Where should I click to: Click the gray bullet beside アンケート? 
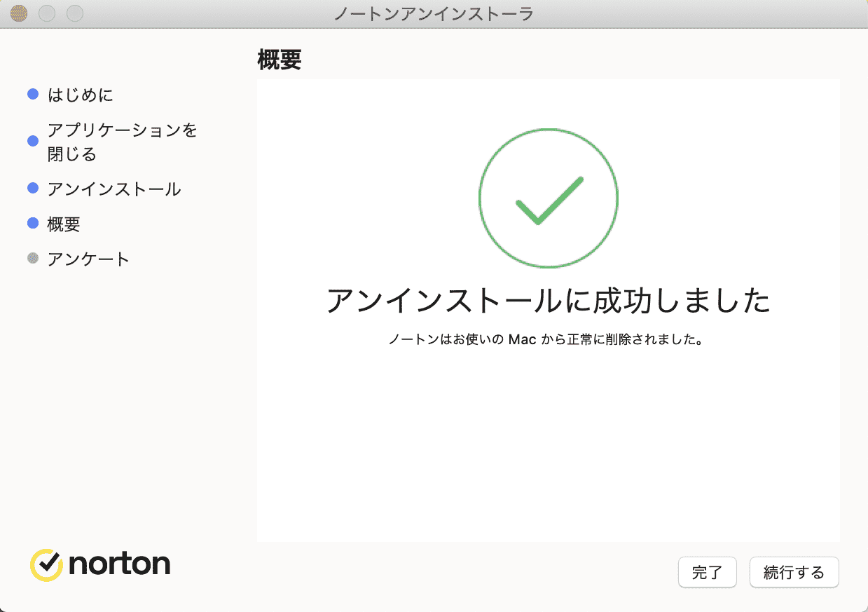(x=32, y=259)
